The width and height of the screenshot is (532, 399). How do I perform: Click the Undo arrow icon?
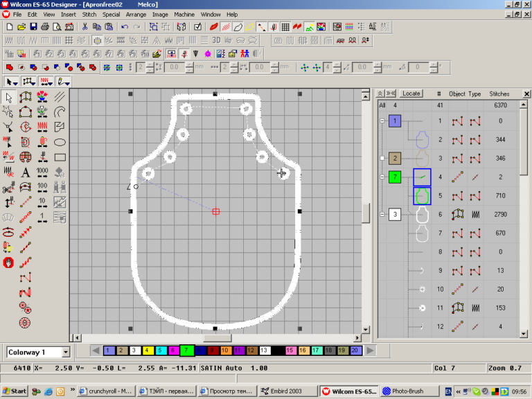click(x=125, y=27)
